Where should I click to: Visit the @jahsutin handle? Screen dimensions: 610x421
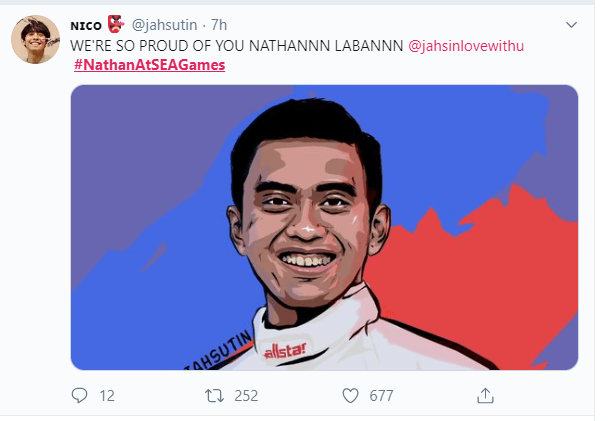[x=164, y=25]
